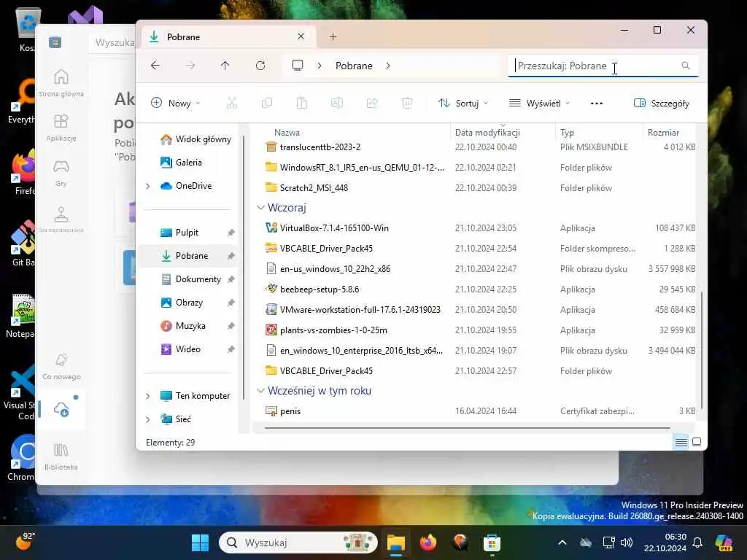Screen dimensions: 747x560
Task: Open the Wyświetl dropdown
Action: pos(539,103)
